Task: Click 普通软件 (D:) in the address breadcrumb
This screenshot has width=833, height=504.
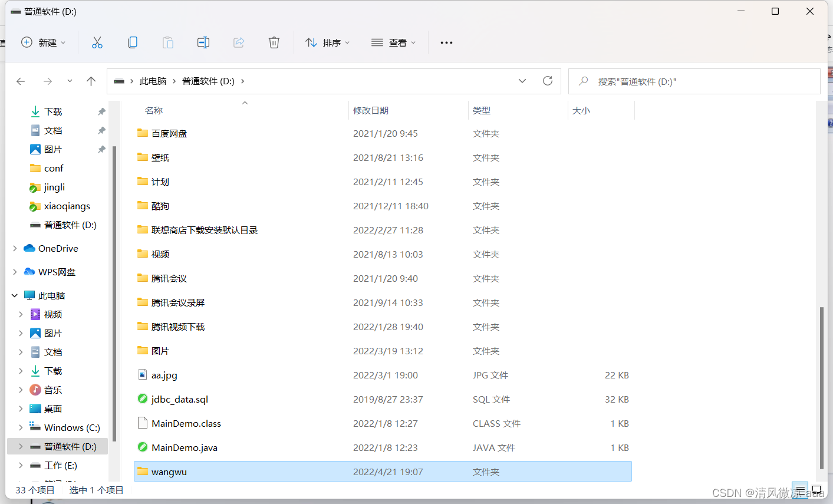Action: [x=208, y=81]
